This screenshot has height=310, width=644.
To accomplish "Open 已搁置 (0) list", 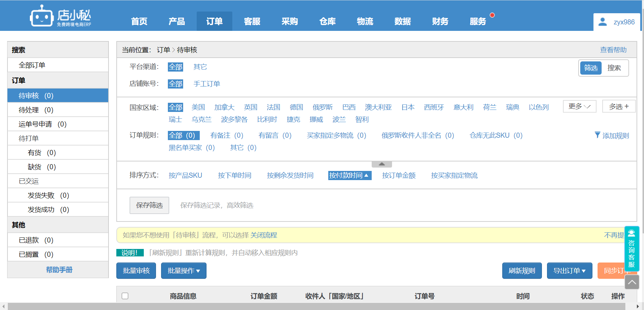I will click(58, 254).
